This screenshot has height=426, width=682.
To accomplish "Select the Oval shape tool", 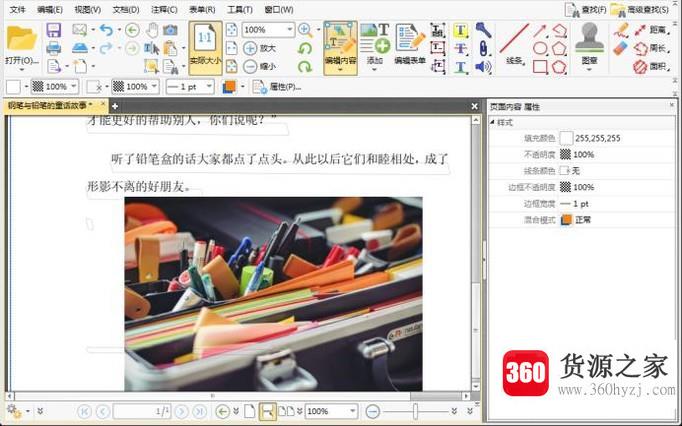I will (540, 48).
